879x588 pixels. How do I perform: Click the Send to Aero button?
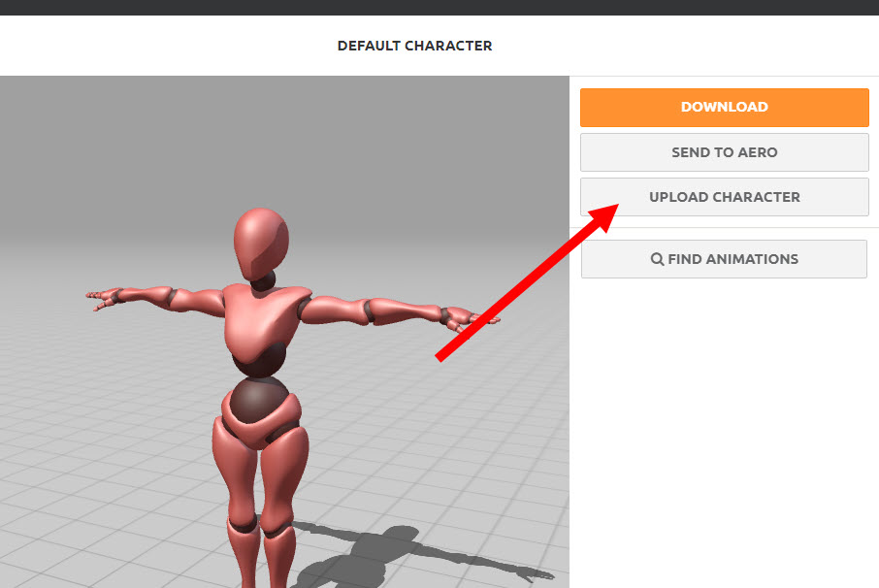point(725,152)
